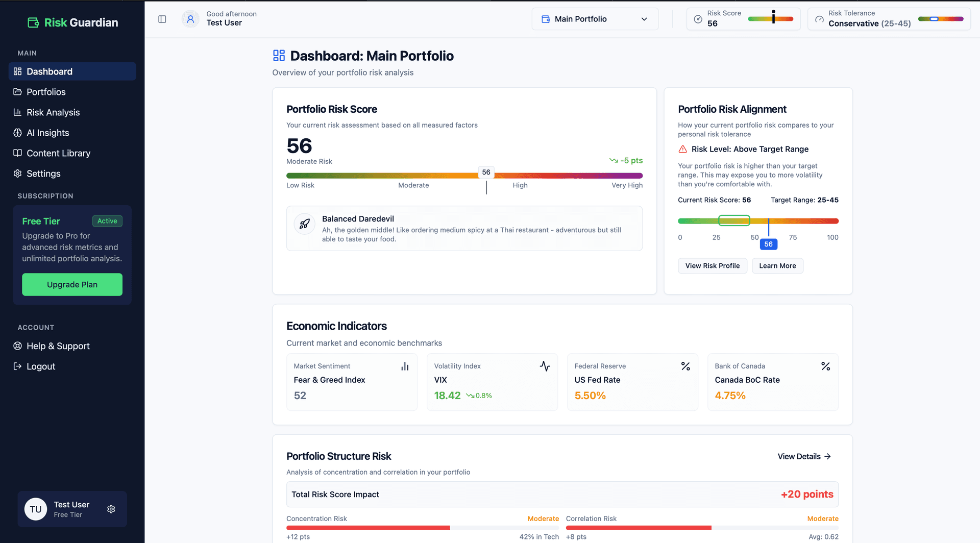This screenshot has width=980, height=543.
Task: Click the warning triangle icon for risk level
Action: 682,149
